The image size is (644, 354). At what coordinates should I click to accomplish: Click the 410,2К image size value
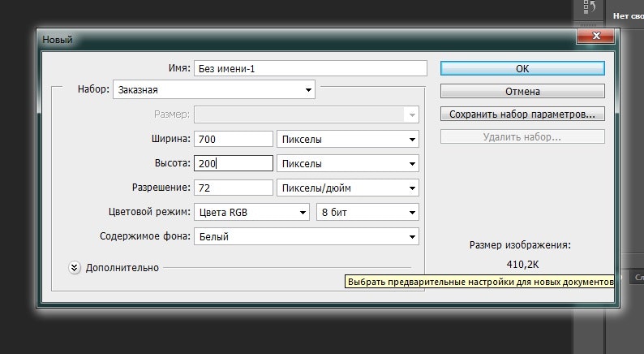coord(522,264)
